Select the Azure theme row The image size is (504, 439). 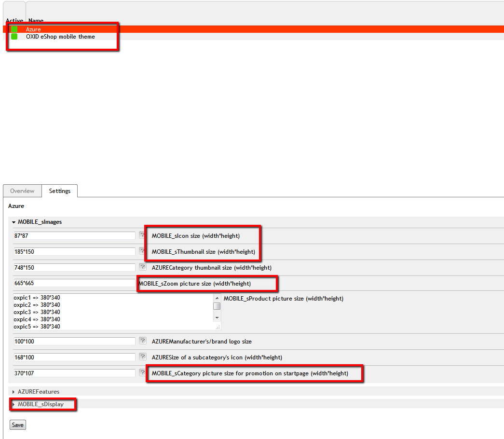point(33,29)
